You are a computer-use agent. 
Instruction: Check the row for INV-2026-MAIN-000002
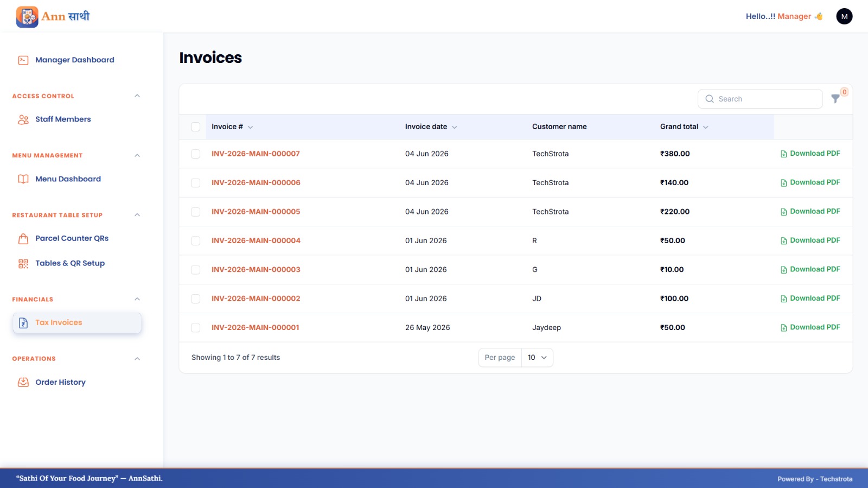point(196,299)
